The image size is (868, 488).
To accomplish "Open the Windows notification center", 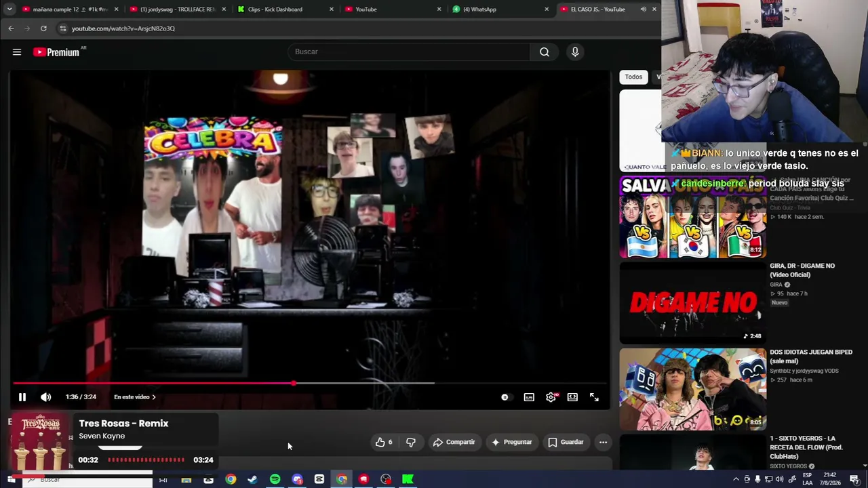I will point(854,480).
